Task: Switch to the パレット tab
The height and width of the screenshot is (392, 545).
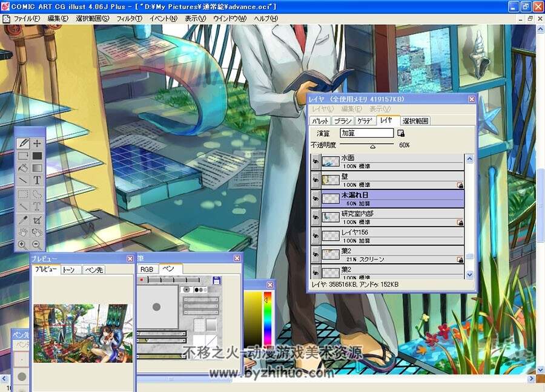Action: tap(320, 121)
